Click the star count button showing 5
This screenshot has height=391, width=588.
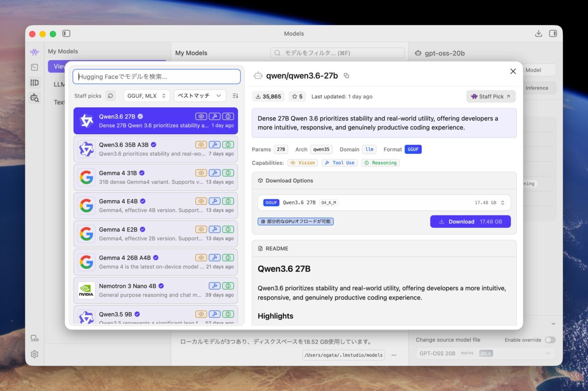(x=297, y=96)
